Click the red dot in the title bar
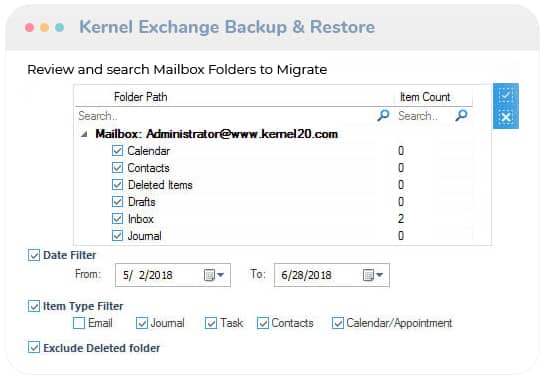This screenshot has width=545, height=380. (30, 27)
